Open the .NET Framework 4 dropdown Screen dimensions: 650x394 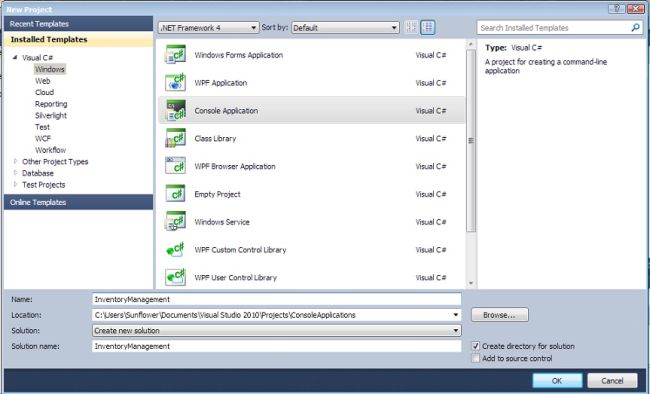pos(209,28)
